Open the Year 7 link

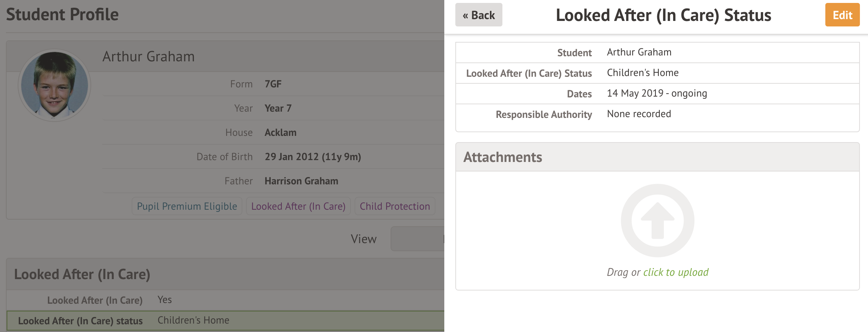pos(278,108)
